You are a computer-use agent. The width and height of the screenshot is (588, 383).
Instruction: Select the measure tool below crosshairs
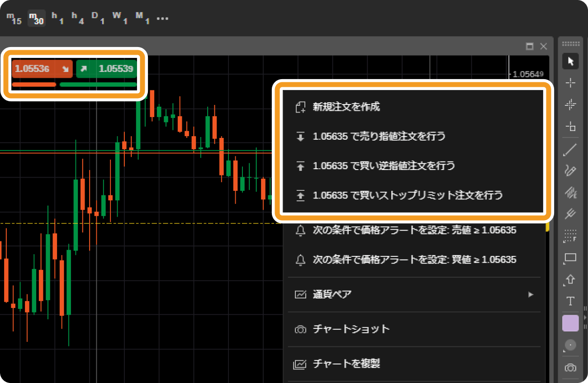pyautogui.click(x=570, y=127)
